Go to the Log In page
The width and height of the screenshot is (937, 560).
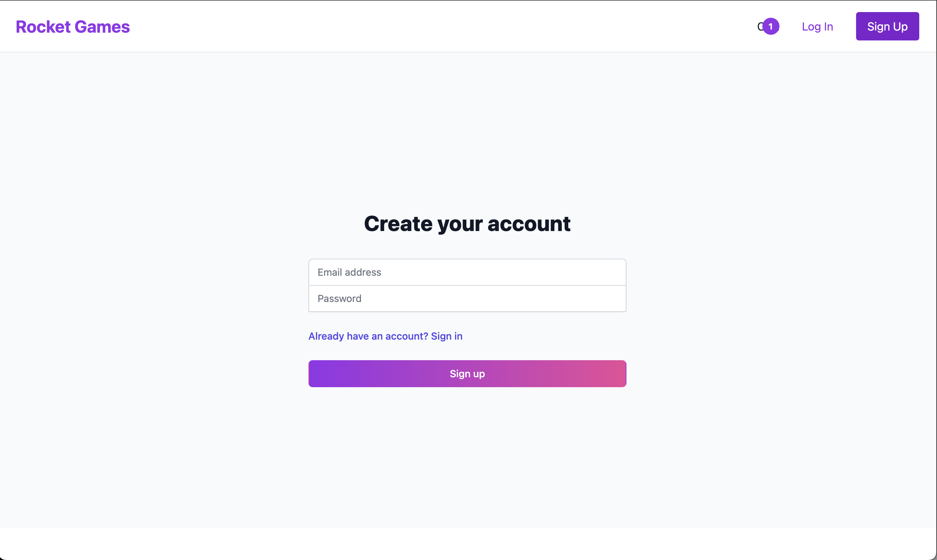[817, 26]
